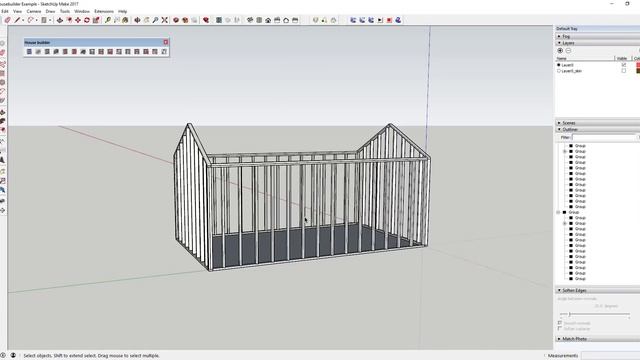Click the angle between normals slider
This screenshot has width=640, height=360.
pyautogui.click(x=595, y=314)
